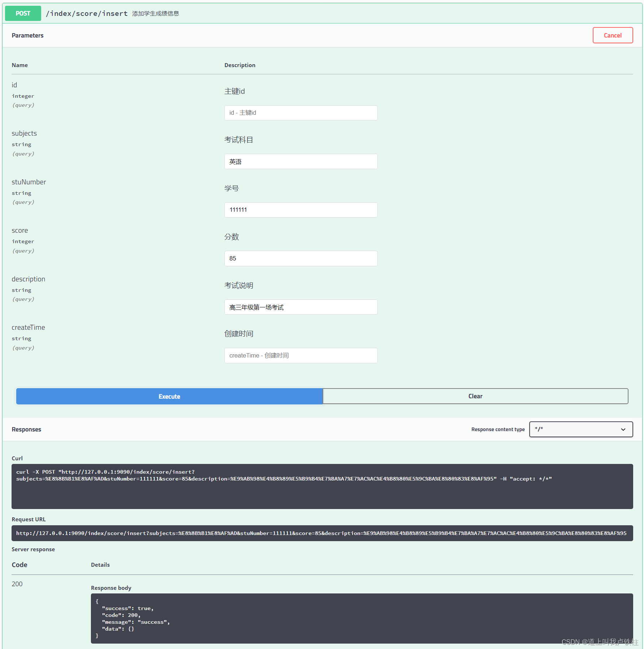Click the Curl label
644x649 pixels.
pos(17,459)
